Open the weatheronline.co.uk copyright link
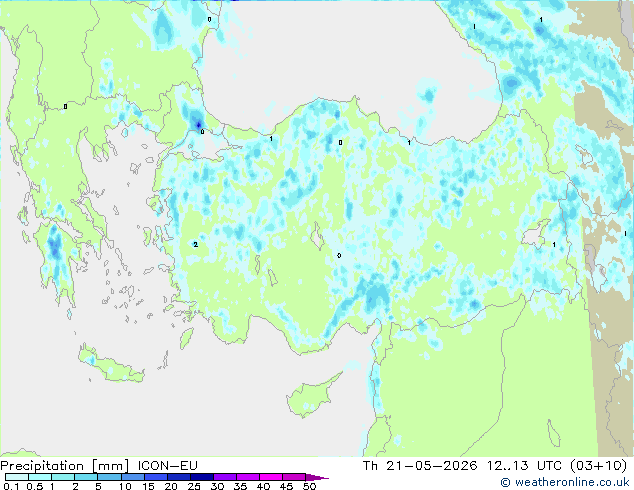The width and height of the screenshot is (634, 490). (565, 482)
